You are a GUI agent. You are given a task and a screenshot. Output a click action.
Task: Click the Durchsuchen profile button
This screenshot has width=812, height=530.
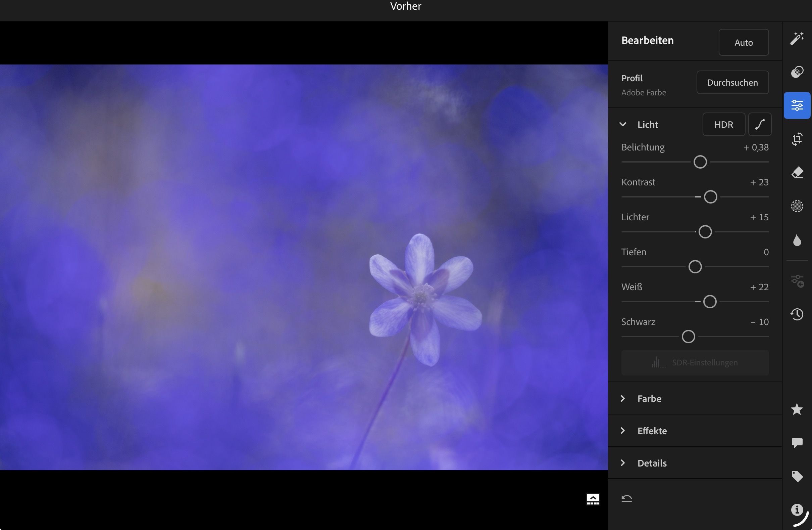click(732, 82)
